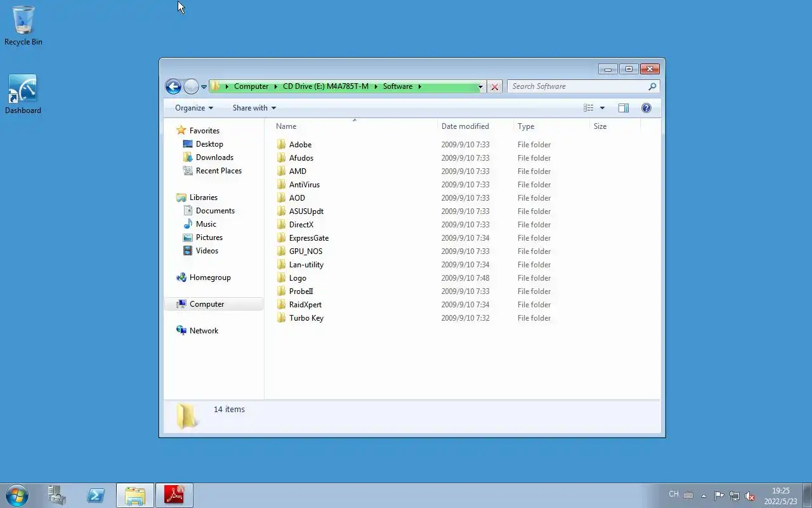
Task: Select the Lan-utility folder icon
Action: pyautogui.click(x=282, y=265)
